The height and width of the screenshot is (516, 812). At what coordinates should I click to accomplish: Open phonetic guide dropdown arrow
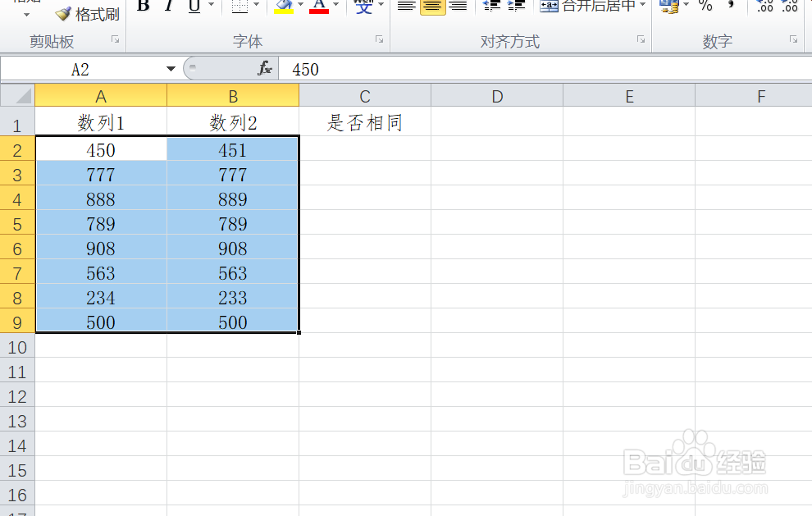pos(381,5)
